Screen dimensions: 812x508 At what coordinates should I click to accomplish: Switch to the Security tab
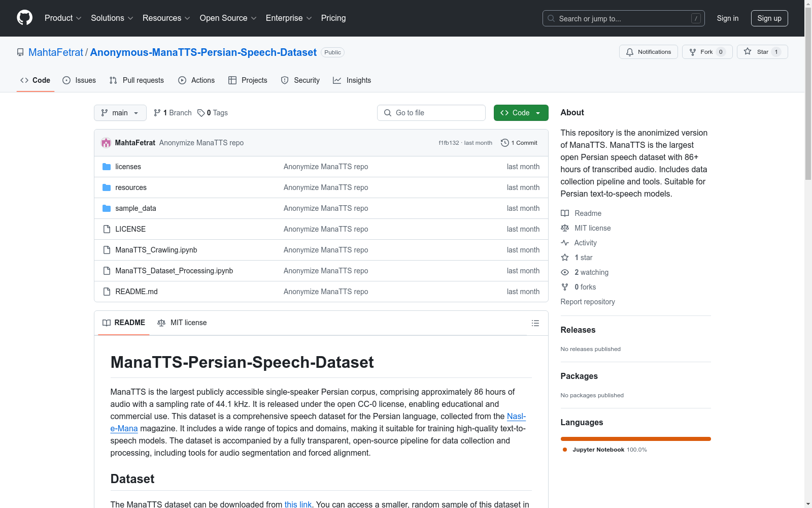point(300,80)
